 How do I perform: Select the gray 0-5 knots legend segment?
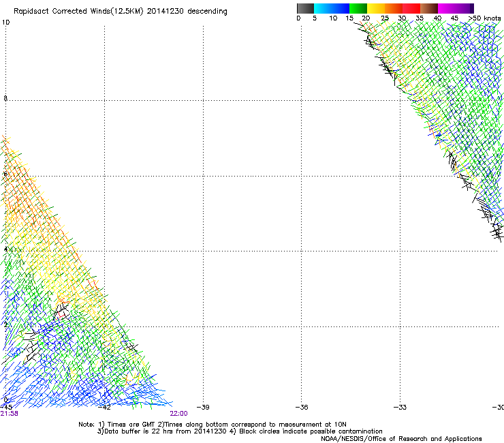coord(305,8)
